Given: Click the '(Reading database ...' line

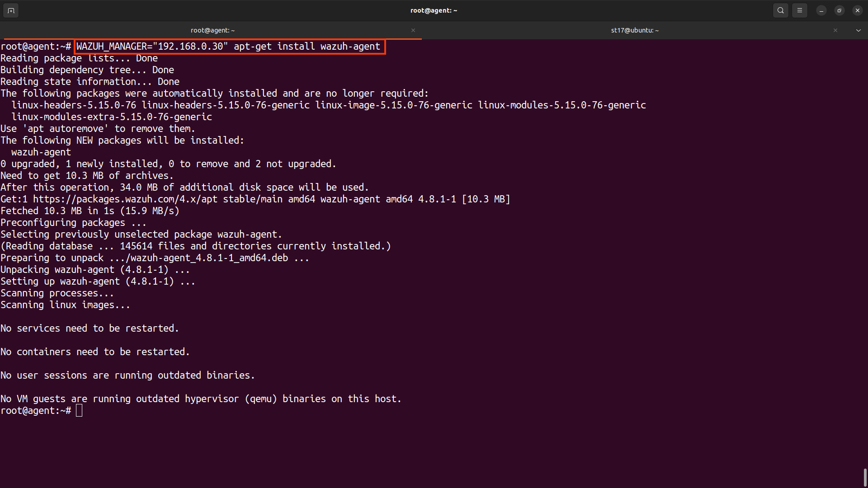Looking at the screenshot, I should click(x=195, y=246).
